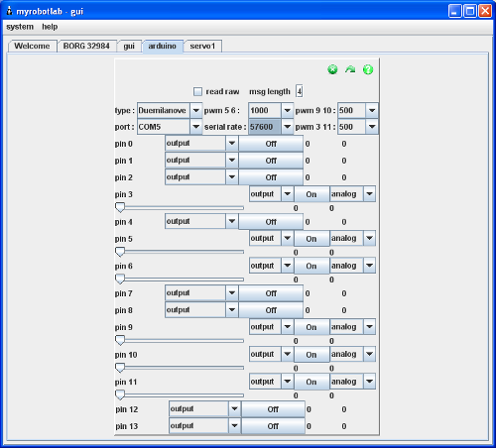Toggle the pin 3 On button

click(311, 194)
